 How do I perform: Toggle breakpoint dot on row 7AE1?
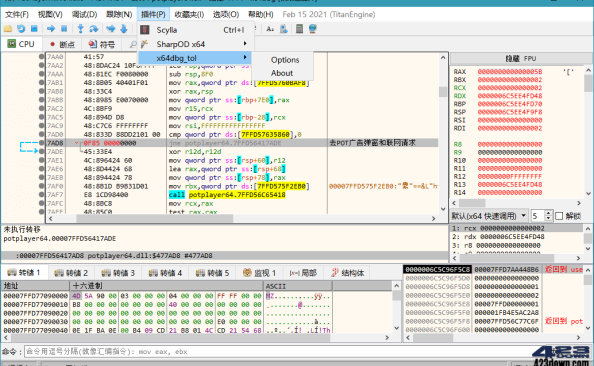(41, 160)
